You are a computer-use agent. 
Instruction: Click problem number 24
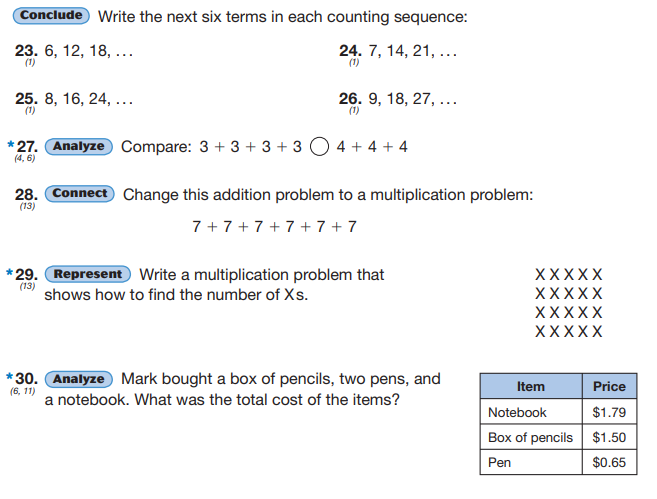click(350, 51)
